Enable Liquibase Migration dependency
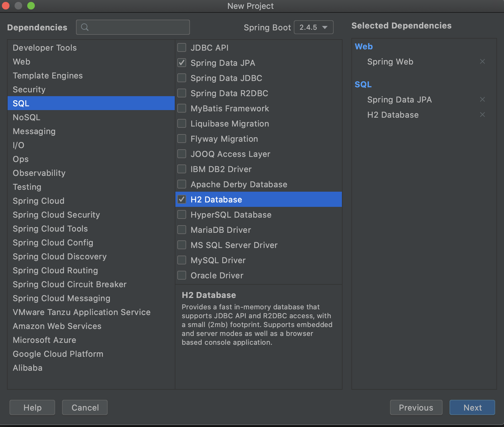 182,123
